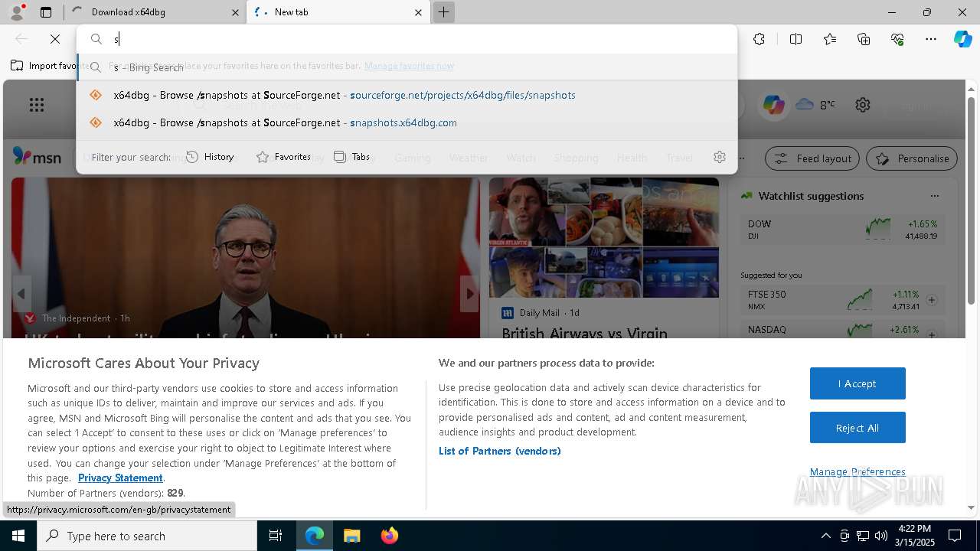Stop loading the page

(x=55, y=39)
